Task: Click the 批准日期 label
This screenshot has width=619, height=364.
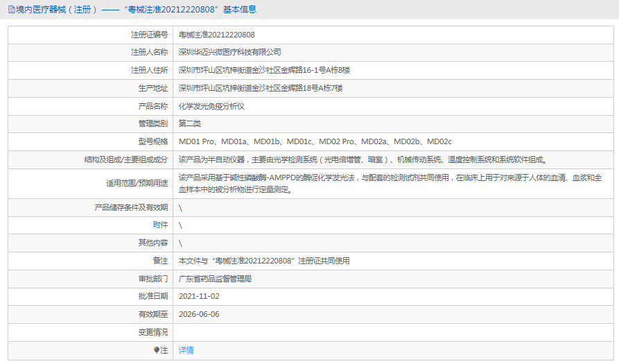Action: (x=152, y=296)
